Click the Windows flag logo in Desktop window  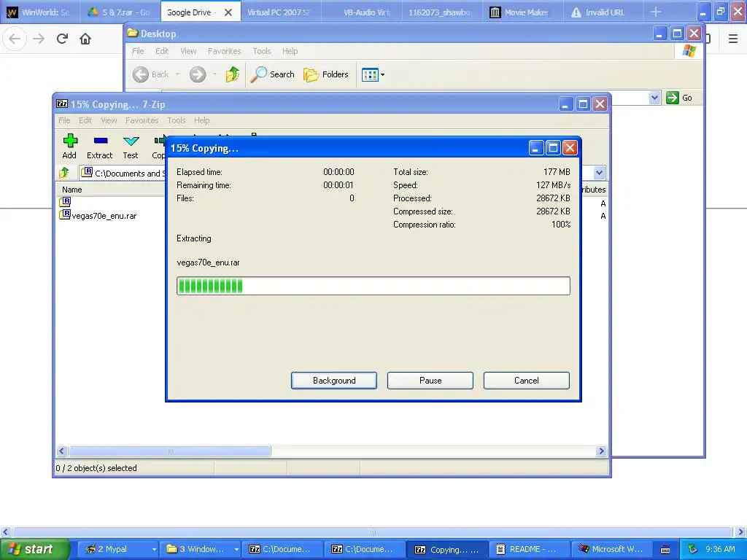[689, 50]
